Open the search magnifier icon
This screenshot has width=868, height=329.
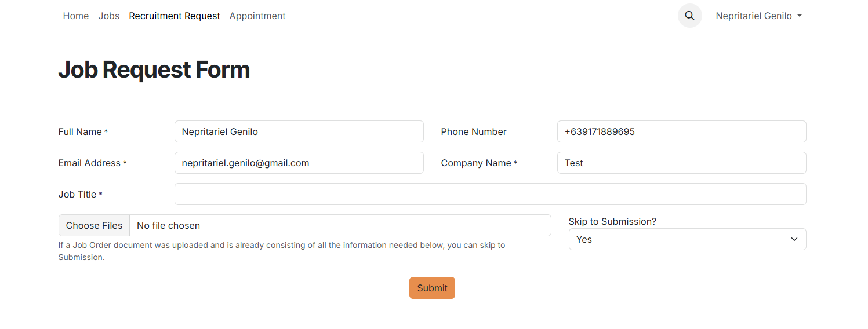pyautogui.click(x=689, y=16)
